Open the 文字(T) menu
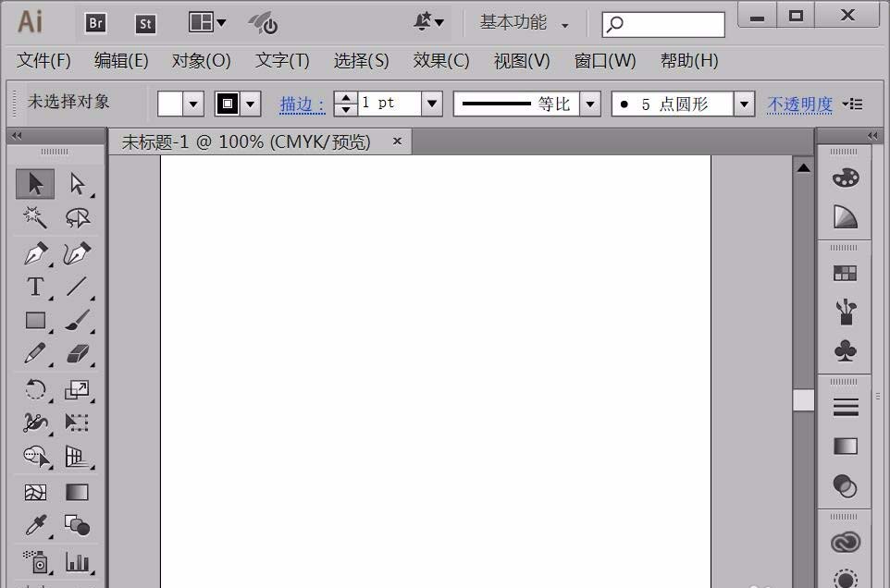890x588 pixels. (x=282, y=60)
